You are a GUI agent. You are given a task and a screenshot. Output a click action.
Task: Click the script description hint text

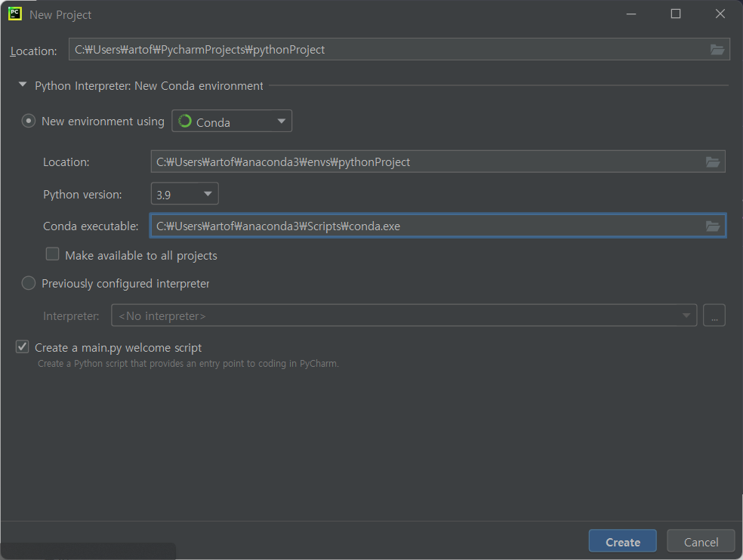tap(188, 364)
